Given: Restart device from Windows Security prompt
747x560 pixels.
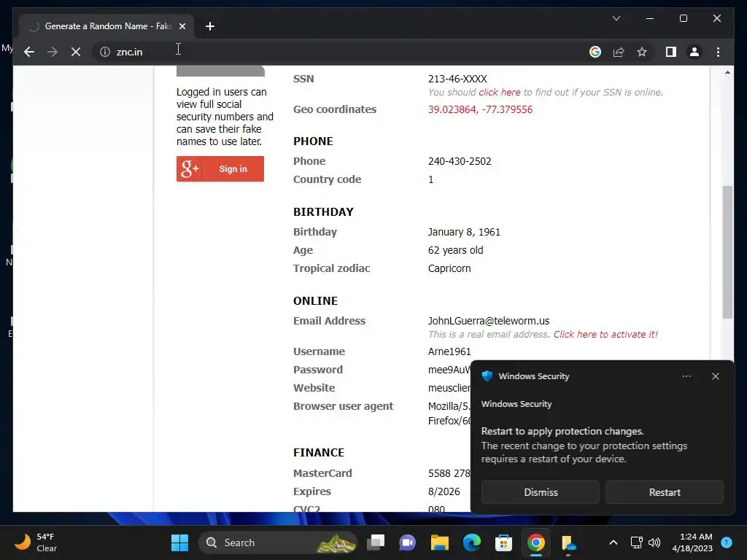Looking at the screenshot, I should pyautogui.click(x=665, y=492).
